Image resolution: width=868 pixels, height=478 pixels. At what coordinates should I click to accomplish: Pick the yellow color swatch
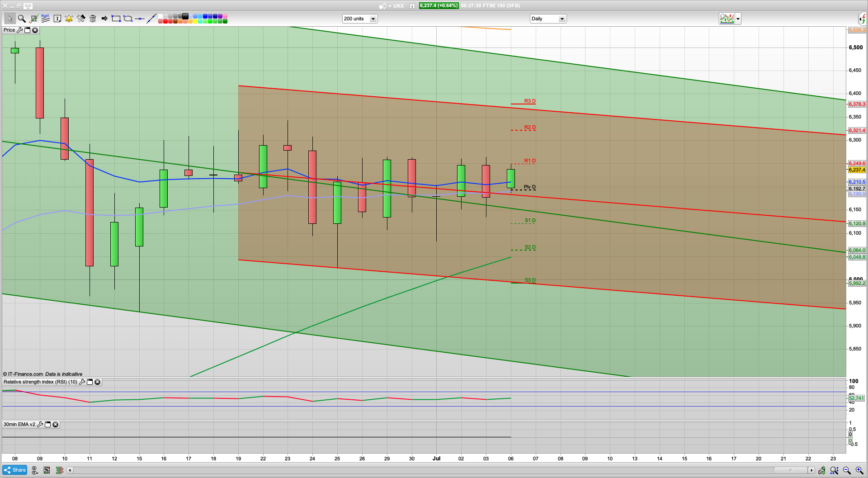tap(195, 21)
